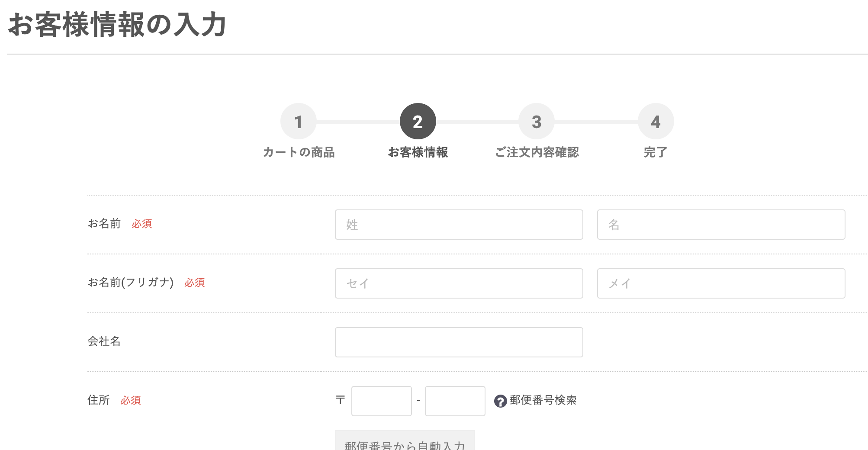
Task: Focus the 名 first name field
Action: pyautogui.click(x=721, y=225)
